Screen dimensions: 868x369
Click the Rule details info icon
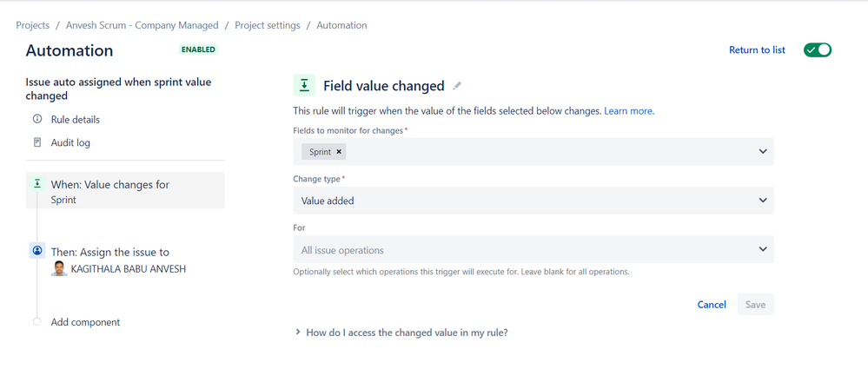pyautogui.click(x=37, y=119)
